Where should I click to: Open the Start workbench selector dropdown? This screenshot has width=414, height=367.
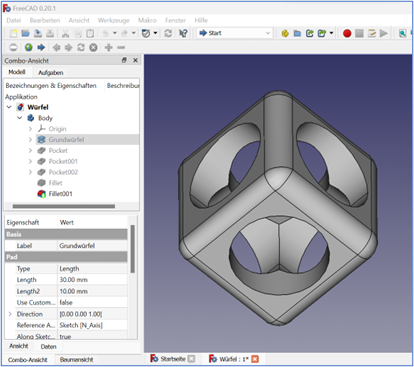coord(235,33)
